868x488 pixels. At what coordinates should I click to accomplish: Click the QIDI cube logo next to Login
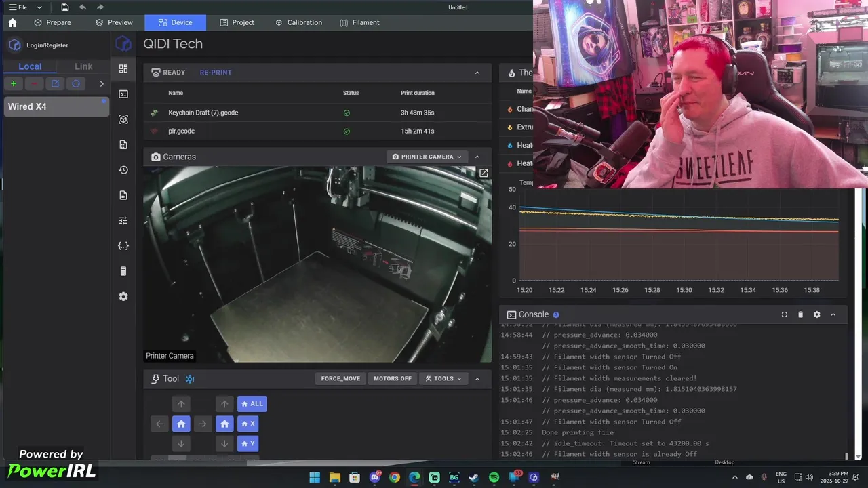pos(15,45)
